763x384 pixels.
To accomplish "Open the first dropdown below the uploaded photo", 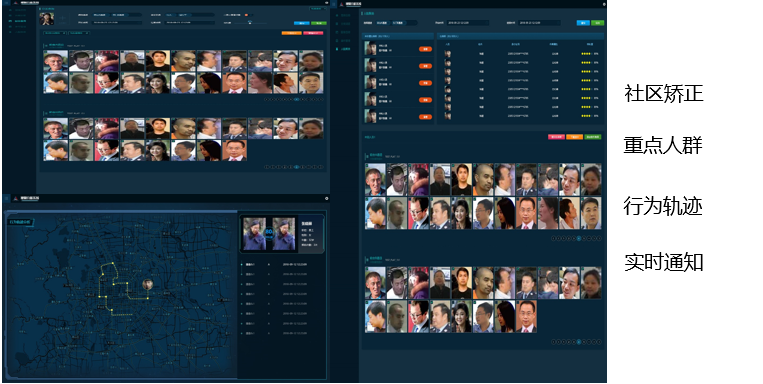I will pos(54,33).
